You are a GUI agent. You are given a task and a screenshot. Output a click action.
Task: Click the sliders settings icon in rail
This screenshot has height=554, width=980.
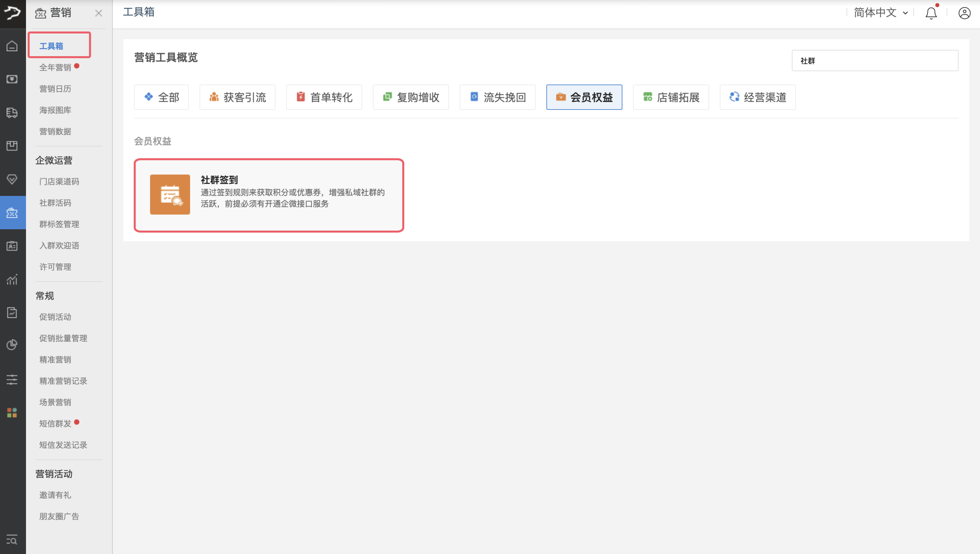tap(12, 380)
